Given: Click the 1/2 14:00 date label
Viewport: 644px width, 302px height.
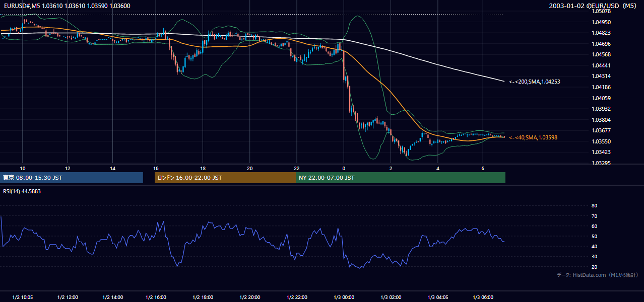Looking at the screenshot, I should 112,297.
